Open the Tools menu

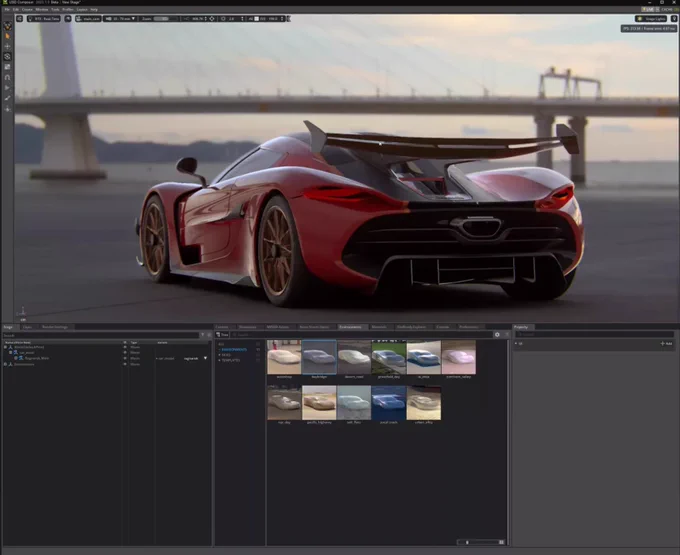point(56,9)
